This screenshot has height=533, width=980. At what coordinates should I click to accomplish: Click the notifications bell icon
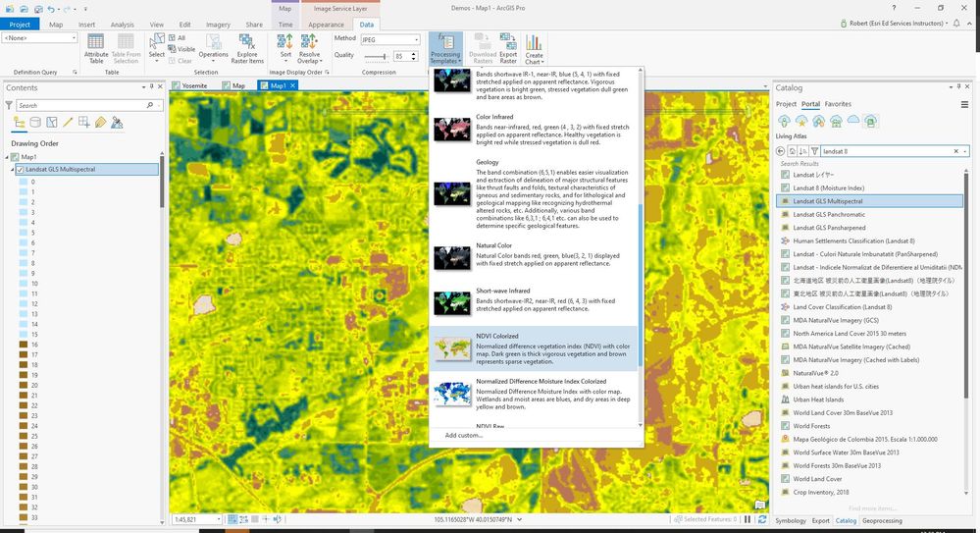956,24
